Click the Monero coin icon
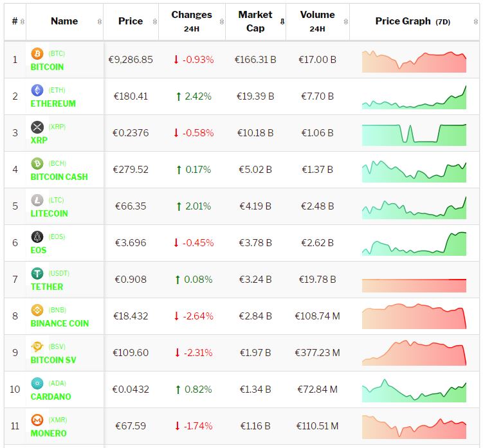This screenshot has width=483, height=448. click(37, 420)
